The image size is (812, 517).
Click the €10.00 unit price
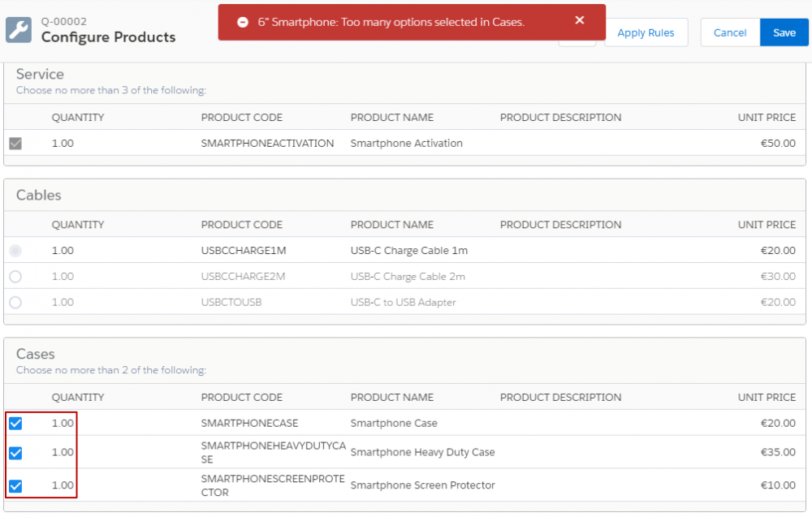click(x=778, y=485)
